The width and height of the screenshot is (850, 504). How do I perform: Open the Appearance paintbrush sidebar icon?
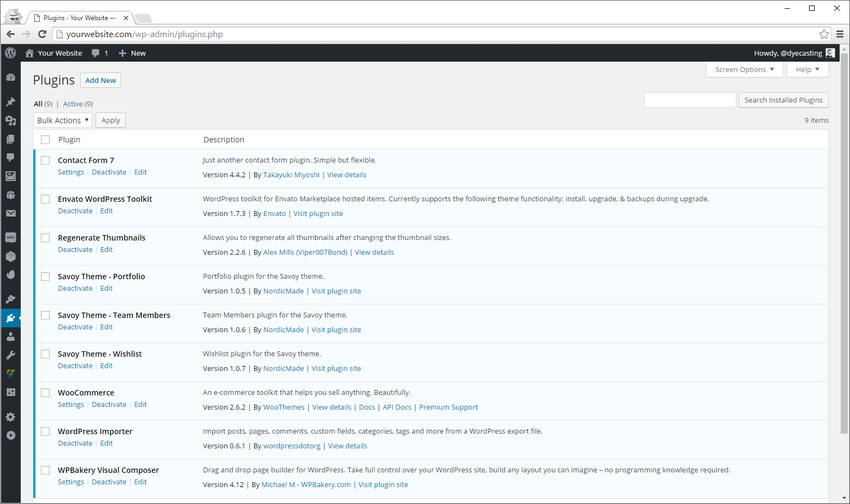(10, 299)
